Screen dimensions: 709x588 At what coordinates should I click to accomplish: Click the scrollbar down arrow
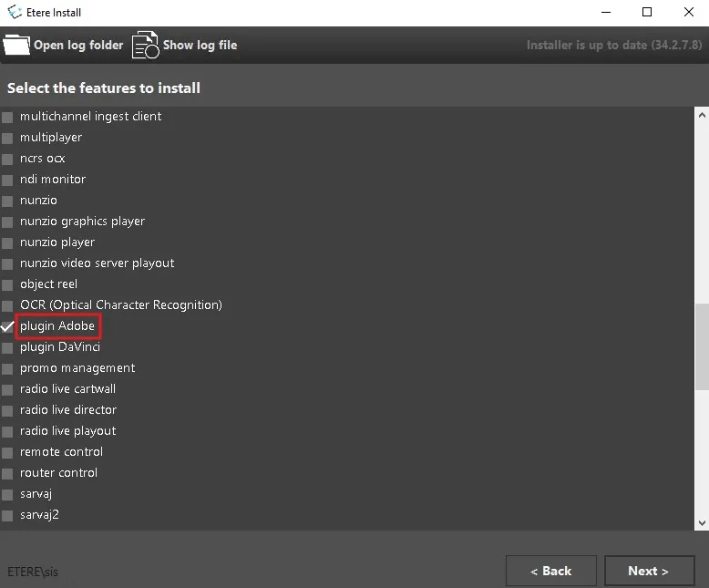pyautogui.click(x=702, y=522)
